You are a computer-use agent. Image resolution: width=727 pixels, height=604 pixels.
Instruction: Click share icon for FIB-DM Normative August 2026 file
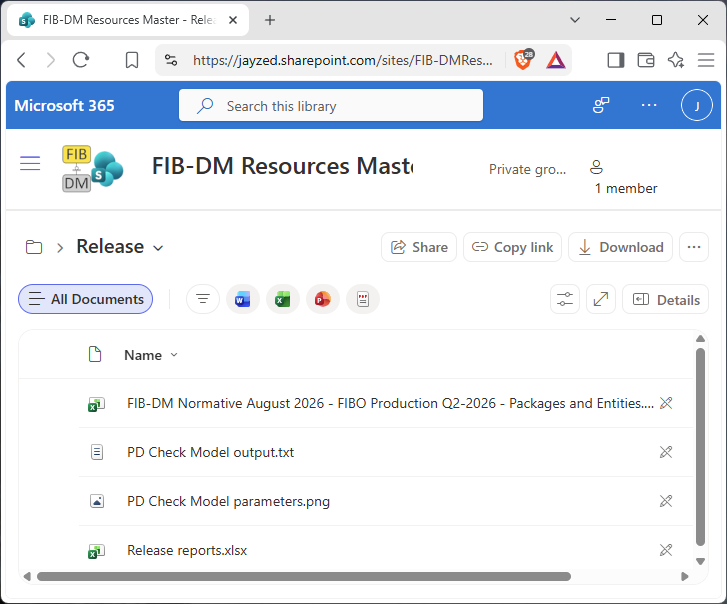click(666, 403)
